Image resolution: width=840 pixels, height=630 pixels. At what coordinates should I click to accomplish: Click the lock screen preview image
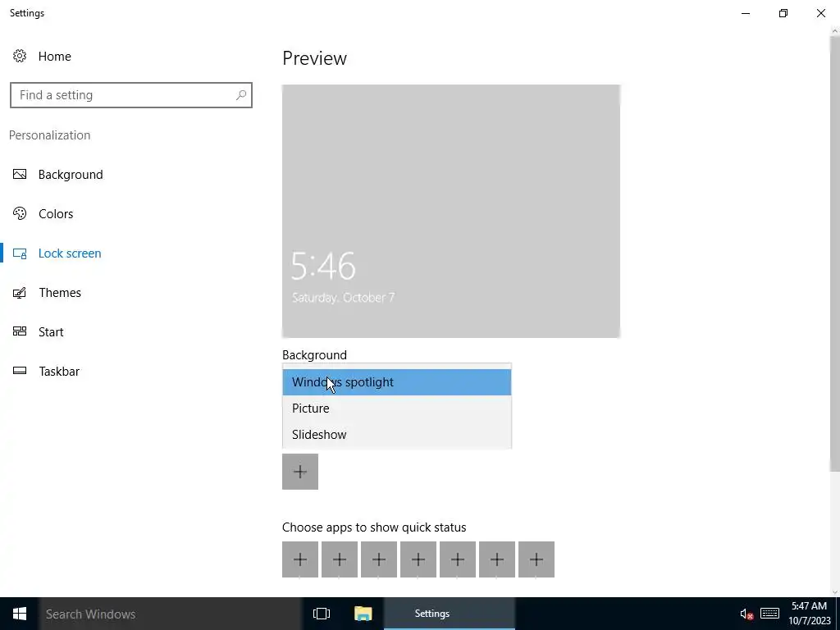point(451,211)
